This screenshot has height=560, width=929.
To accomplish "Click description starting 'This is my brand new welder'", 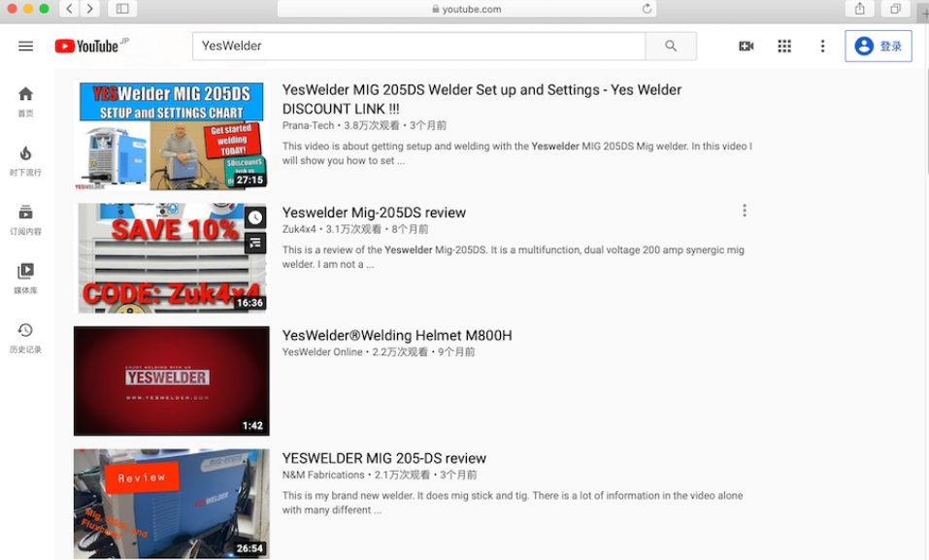I will pos(513,503).
